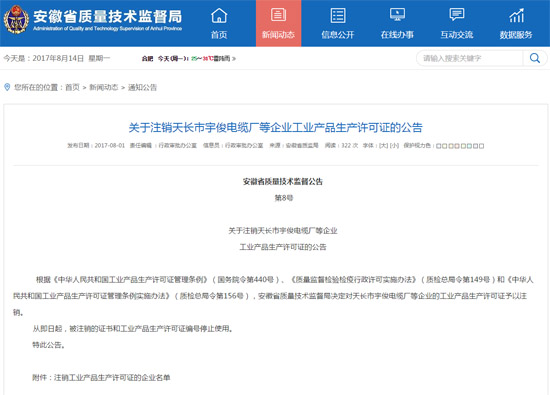Click the 安徽省质量技术监督局 site title
The height and width of the screenshot is (395, 550).
point(108,16)
